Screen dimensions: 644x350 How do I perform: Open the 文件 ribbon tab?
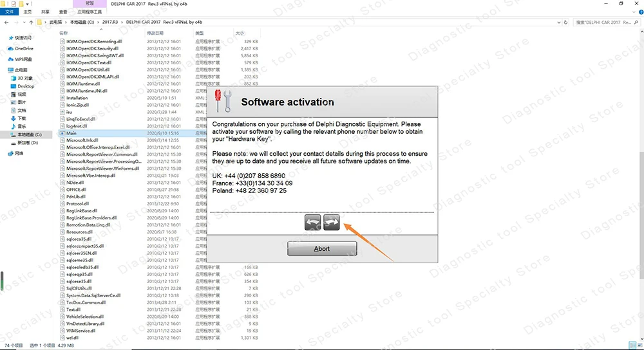click(x=10, y=12)
